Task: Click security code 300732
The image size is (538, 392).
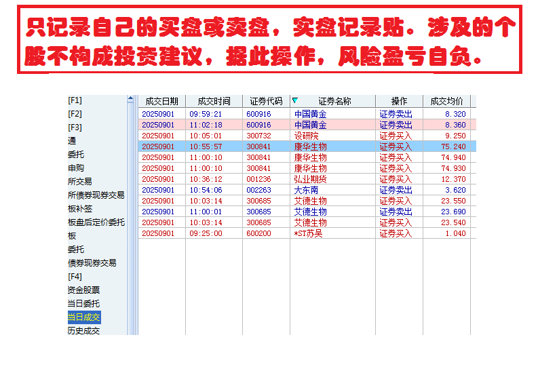Action: 258,136
